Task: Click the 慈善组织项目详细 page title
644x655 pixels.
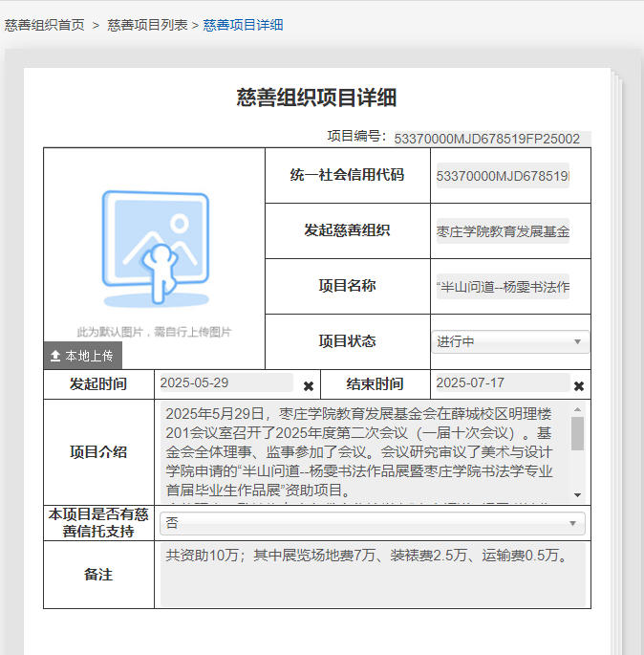Action: 316,98
